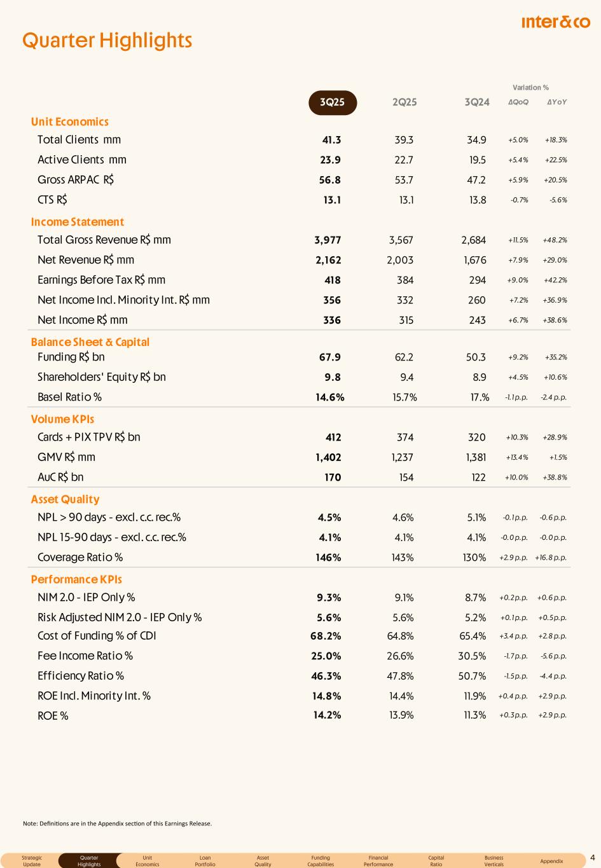This screenshot has width=601, height=868.
Task: Select the Business Verticals tab
Action: (x=494, y=861)
